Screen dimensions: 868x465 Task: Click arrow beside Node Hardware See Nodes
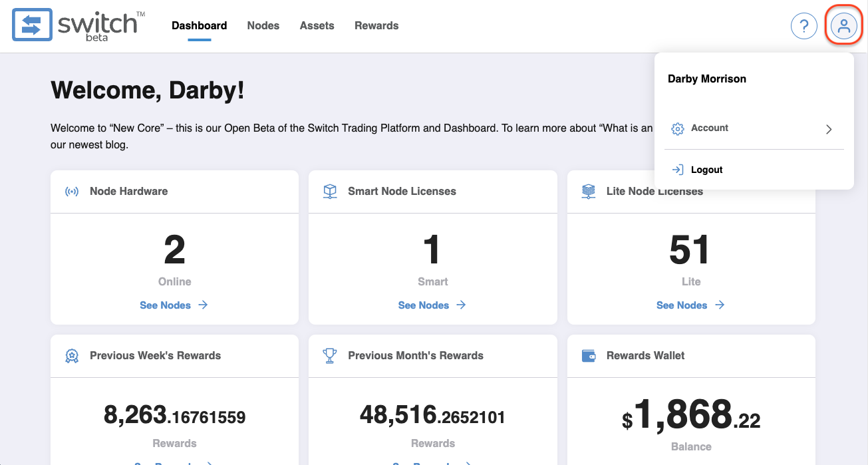point(203,305)
